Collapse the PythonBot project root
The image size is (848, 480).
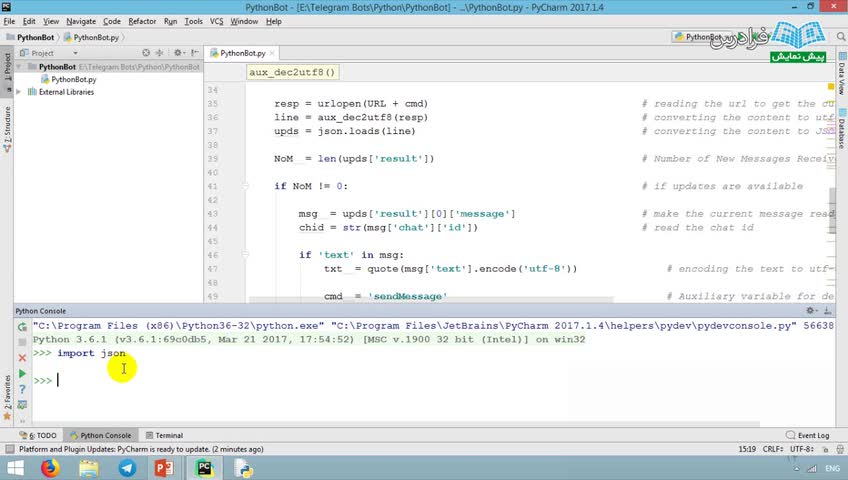(x=19, y=67)
